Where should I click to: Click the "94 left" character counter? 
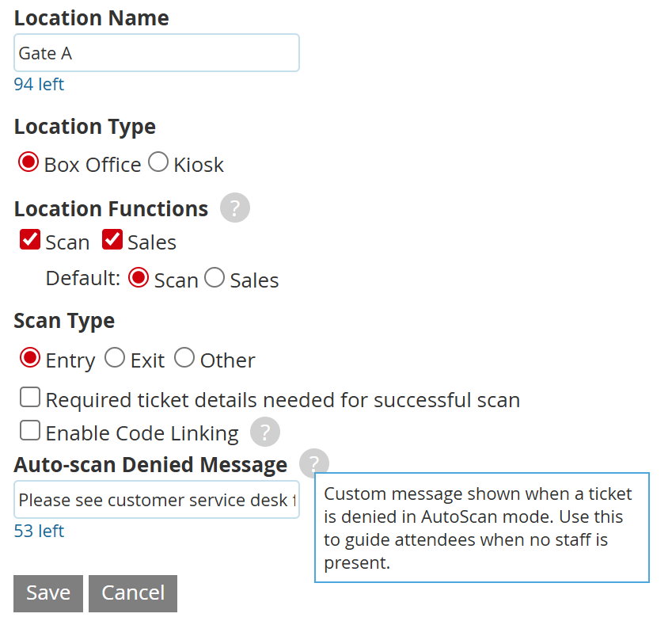pyautogui.click(x=39, y=84)
